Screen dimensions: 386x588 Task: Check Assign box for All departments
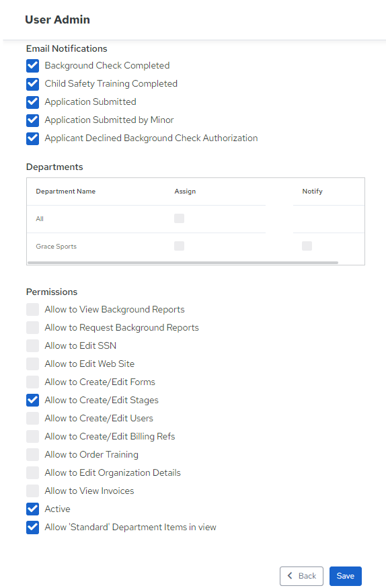coord(180,218)
